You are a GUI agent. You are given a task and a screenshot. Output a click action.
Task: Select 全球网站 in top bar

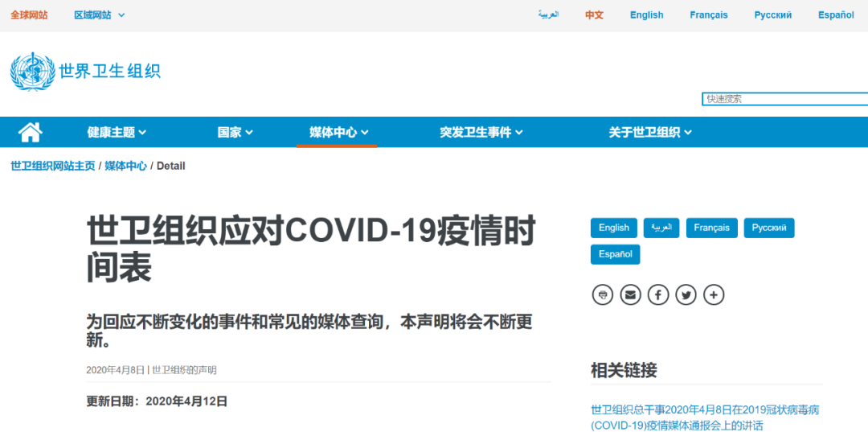(x=30, y=15)
